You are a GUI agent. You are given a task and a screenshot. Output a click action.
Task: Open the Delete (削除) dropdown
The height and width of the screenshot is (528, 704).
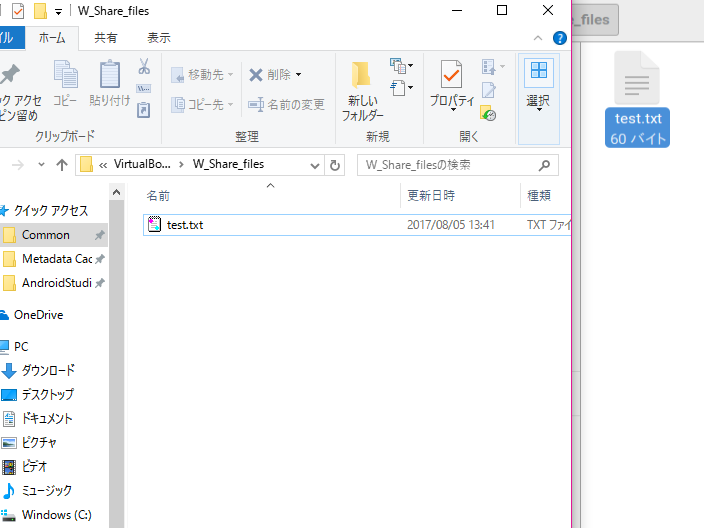pyautogui.click(x=298, y=75)
